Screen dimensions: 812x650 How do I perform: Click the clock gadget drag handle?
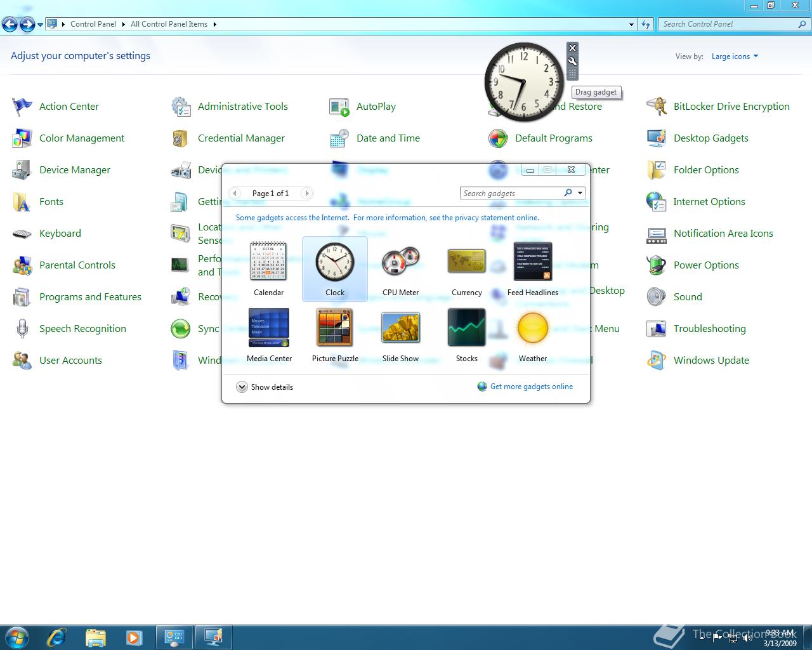click(572, 74)
